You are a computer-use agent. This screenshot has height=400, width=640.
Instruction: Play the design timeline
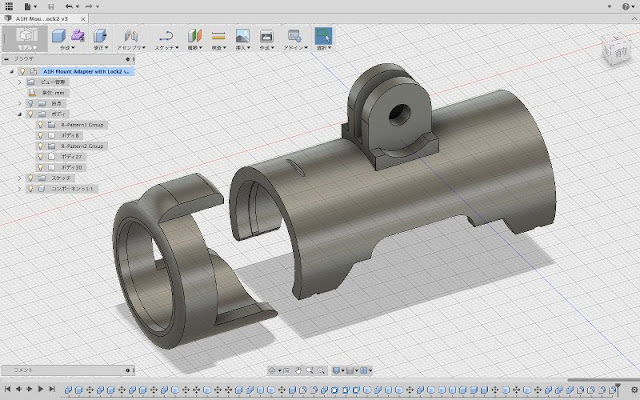[40, 389]
